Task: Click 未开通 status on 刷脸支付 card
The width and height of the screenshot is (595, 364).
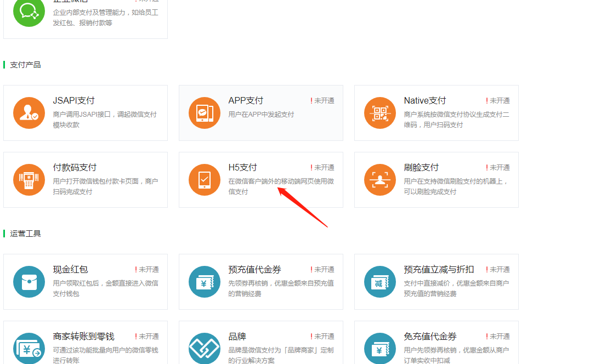Action: coord(499,168)
